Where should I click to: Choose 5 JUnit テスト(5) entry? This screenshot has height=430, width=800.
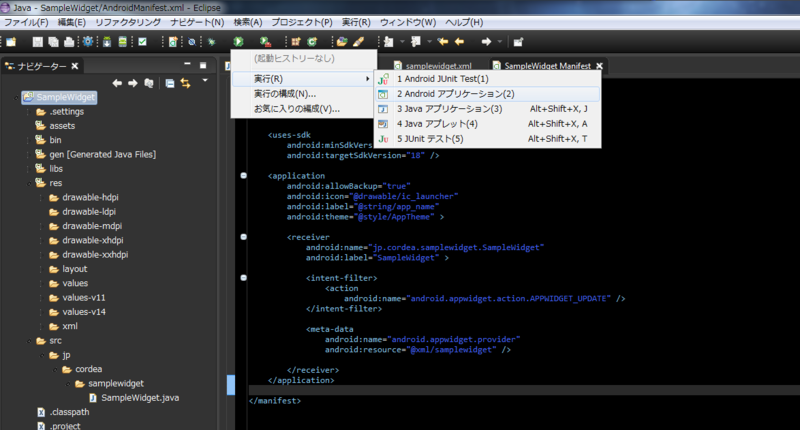tap(487, 139)
